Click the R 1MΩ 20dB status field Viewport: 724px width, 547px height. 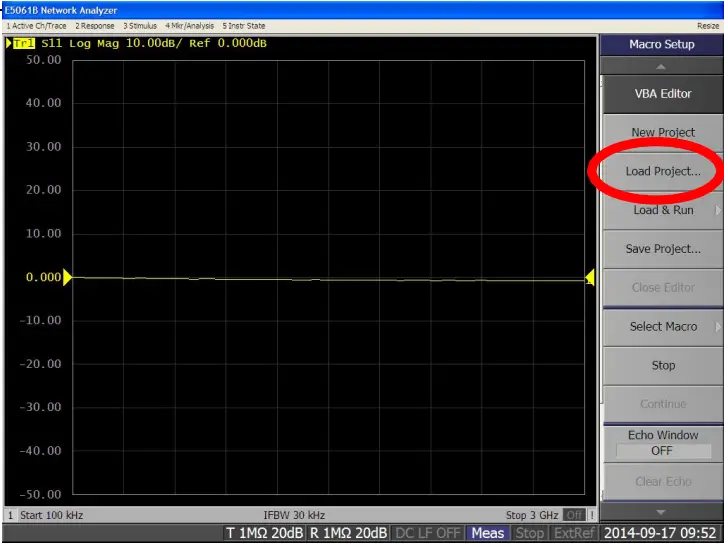point(348,533)
